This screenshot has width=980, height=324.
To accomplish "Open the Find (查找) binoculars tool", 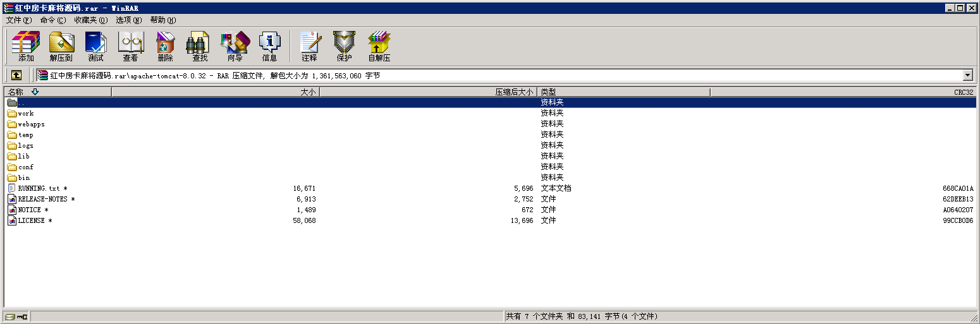I will [200, 47].
